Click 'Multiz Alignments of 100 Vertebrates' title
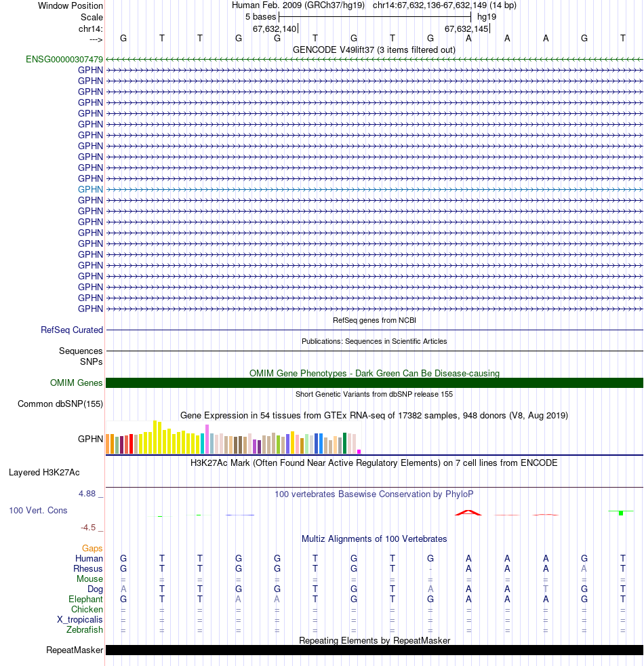Screen dimensions: 644x666 (x=374, y=539)
